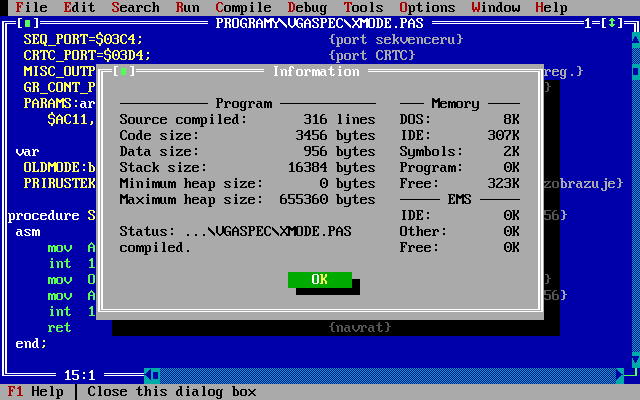The image size is (640, 400).
Task: Click the window number 1 indicator
Action: [588, 23]
